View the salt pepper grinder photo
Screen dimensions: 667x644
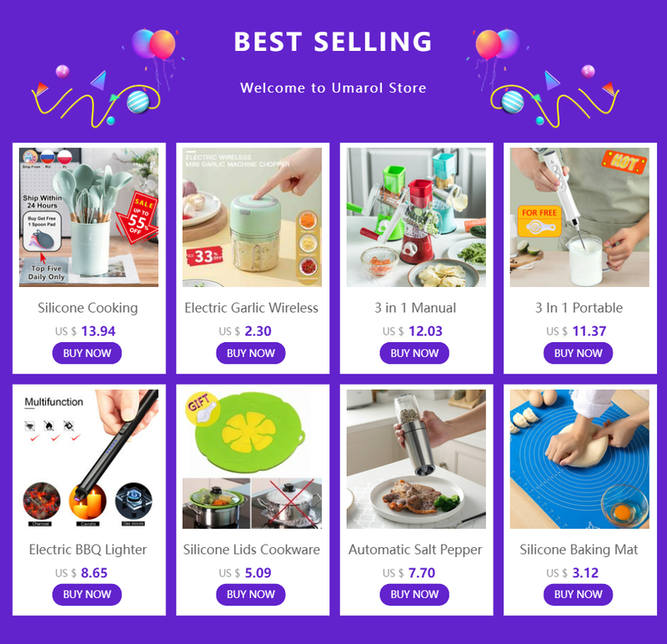(x=416, y=459)
